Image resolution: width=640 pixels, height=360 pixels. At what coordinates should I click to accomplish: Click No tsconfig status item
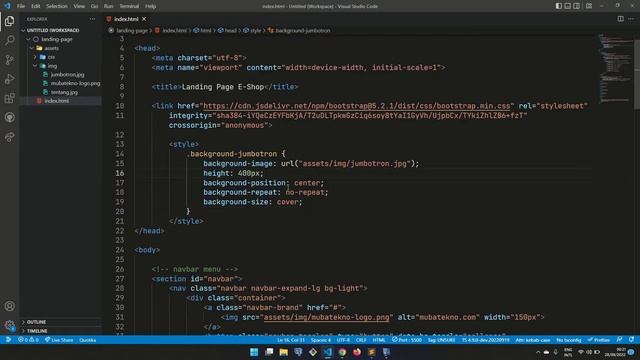point(569,340)
